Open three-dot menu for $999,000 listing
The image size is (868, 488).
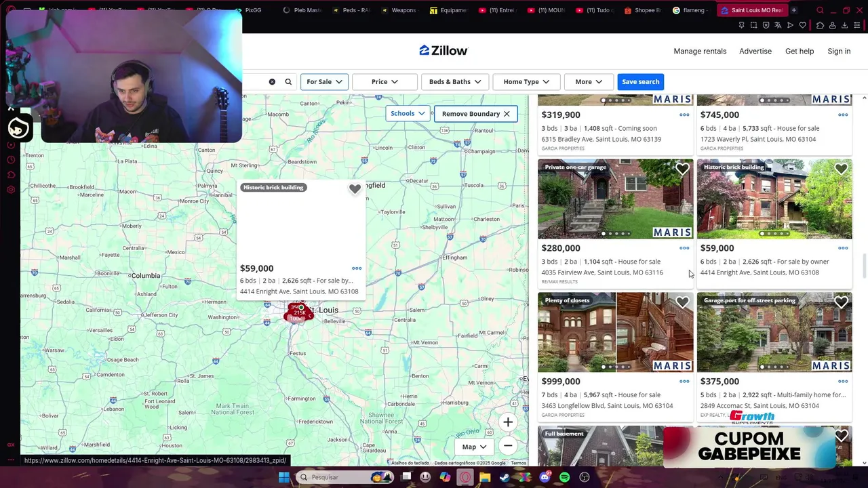(x=684, y=382)
